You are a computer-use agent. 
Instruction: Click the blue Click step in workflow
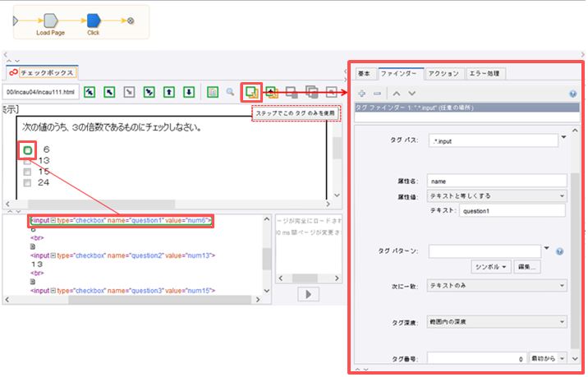point(93,20)
